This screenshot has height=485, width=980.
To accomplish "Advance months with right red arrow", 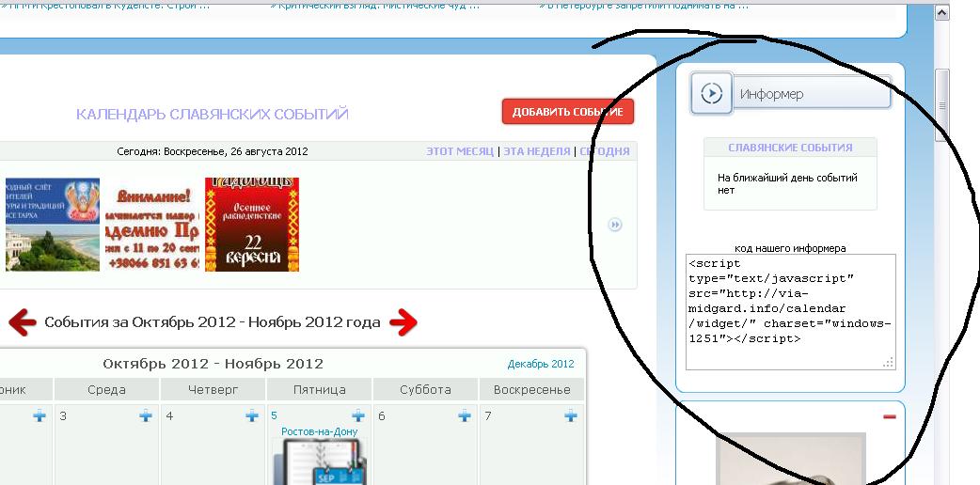I will click(403, 322).
